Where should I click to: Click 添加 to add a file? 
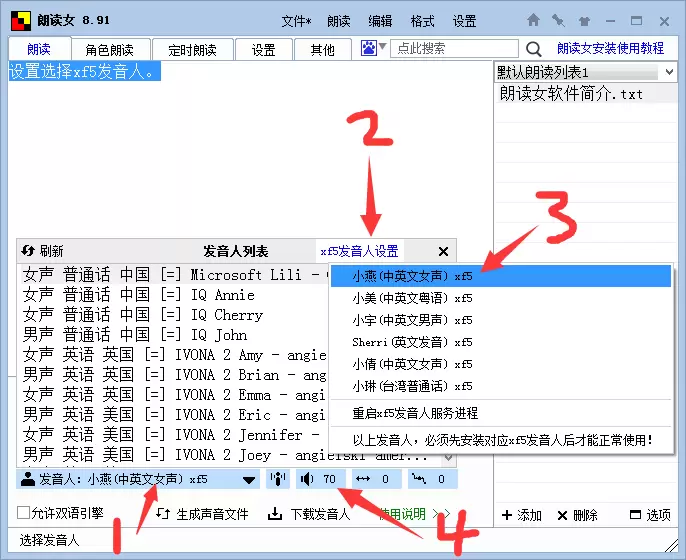click(x=522, y=515)
